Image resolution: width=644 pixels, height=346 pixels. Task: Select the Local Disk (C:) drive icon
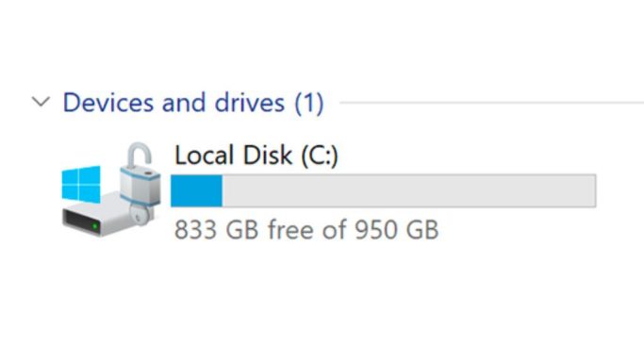(111, 189)
